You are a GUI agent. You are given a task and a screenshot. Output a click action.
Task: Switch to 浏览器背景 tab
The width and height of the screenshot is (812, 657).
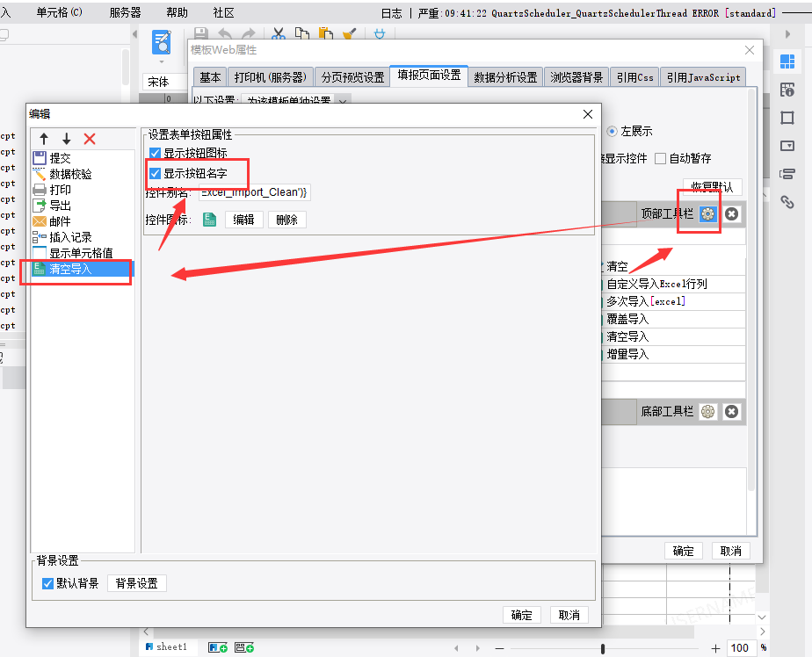click(576, 77)
